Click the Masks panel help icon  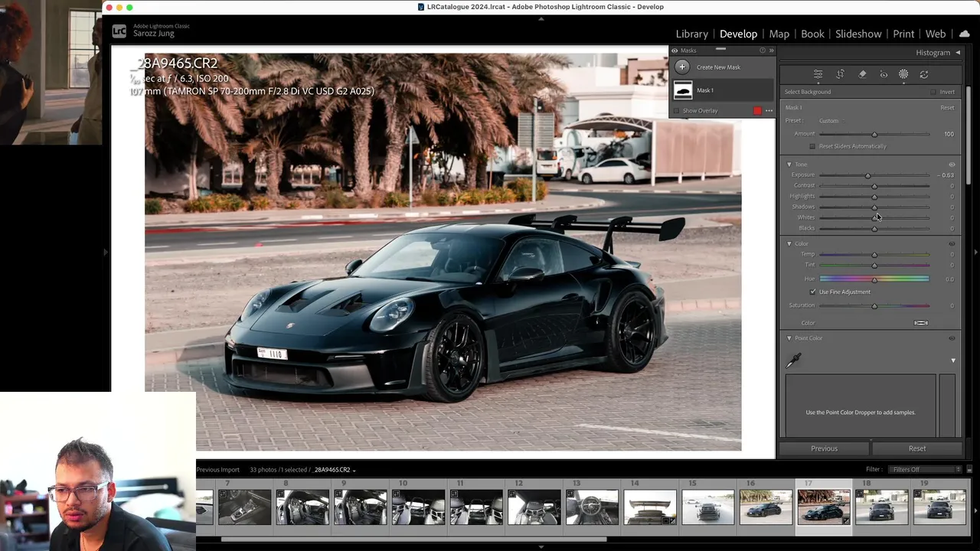click(x=763, y=51)
